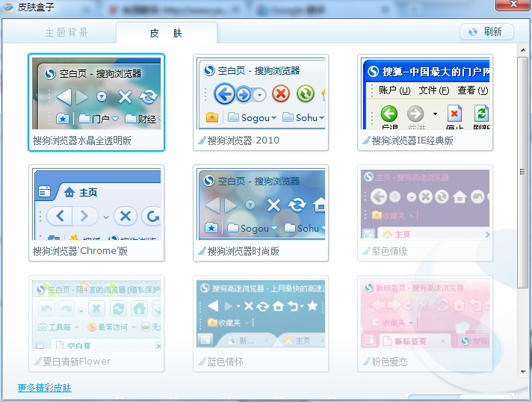
Task: Select the 蓝色情怀 skin preview image
Action: click(x=261, y=315)
